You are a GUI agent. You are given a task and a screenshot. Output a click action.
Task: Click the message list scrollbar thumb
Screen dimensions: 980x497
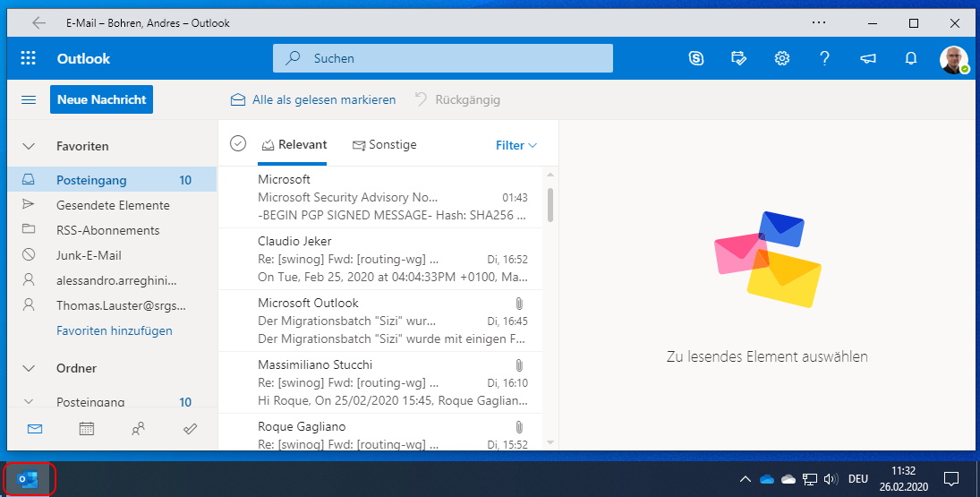coord(550,204)
